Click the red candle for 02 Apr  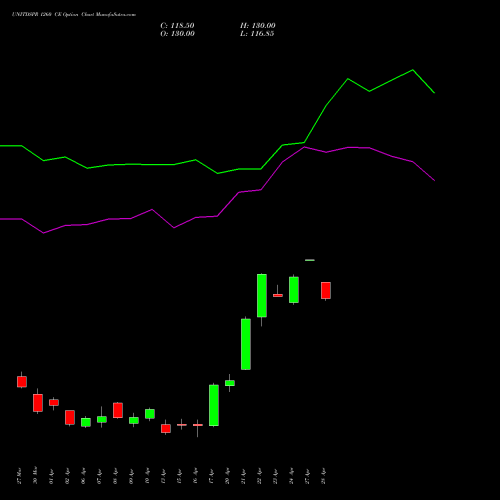(70, 417)
